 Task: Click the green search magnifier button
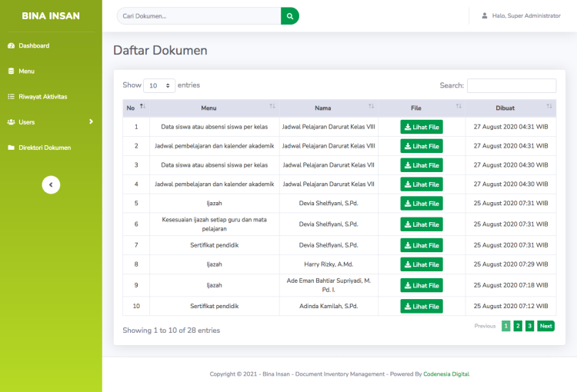[x=289, y=15]
